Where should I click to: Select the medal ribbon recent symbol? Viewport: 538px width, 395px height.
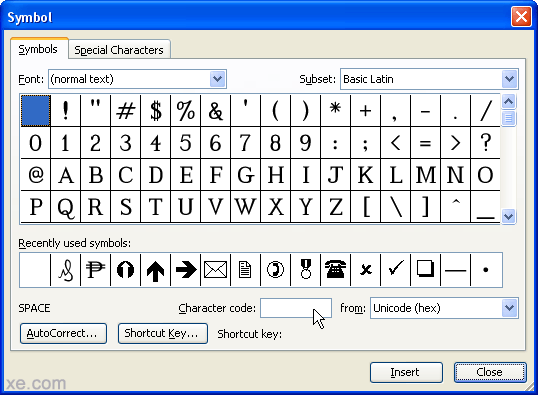(x=305, y=270)
